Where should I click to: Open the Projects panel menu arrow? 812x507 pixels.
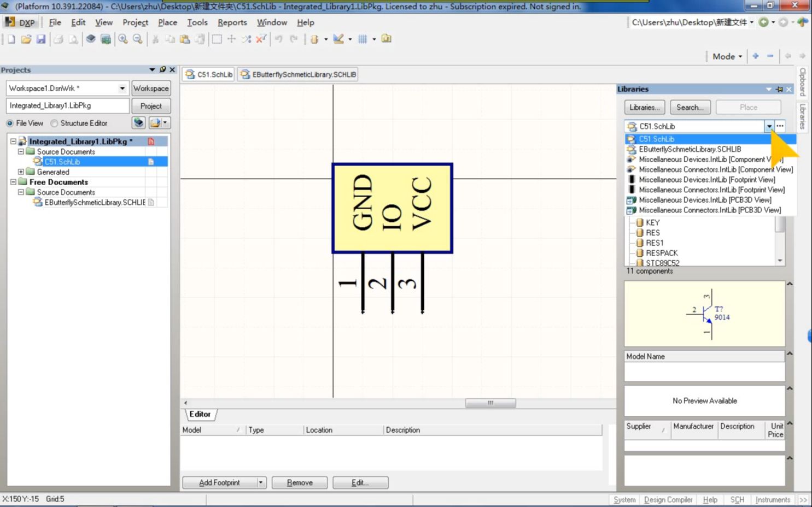[x=152, y=70]
